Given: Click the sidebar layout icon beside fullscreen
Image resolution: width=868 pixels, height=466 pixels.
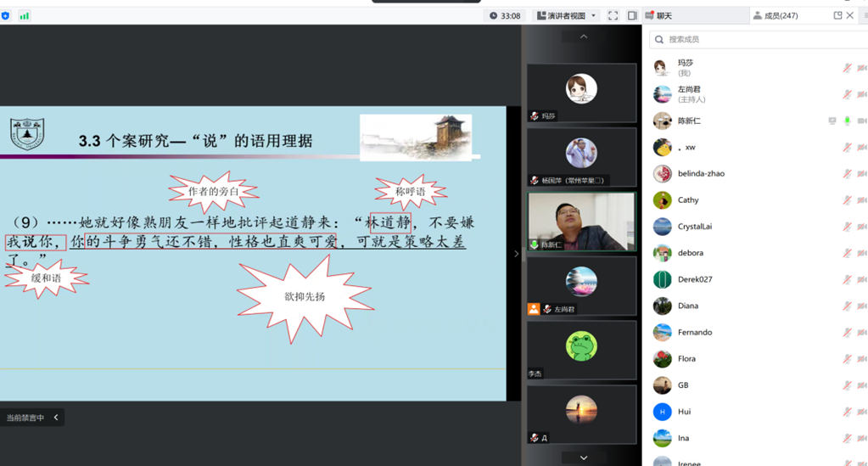Looking at the screenshot, I should (x=632, y=15).
